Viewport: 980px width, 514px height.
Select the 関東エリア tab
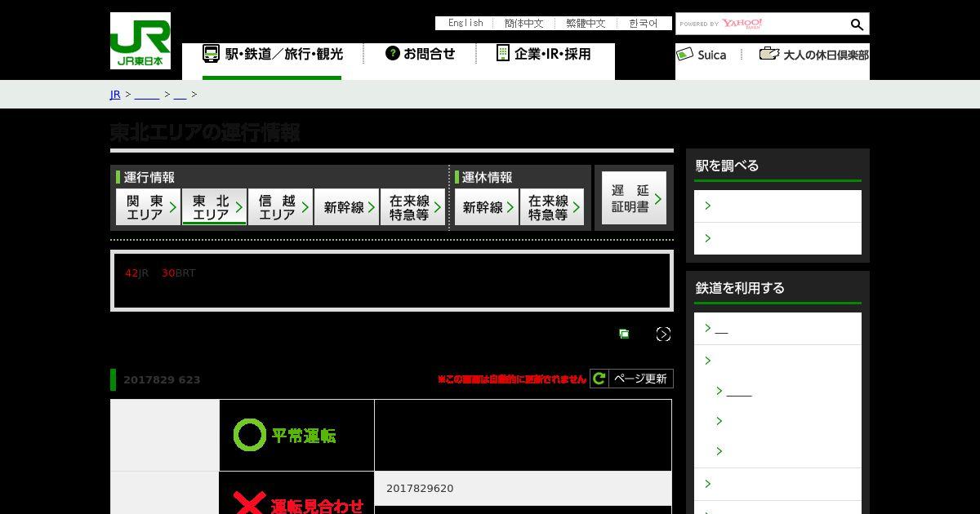pos(148,207)
